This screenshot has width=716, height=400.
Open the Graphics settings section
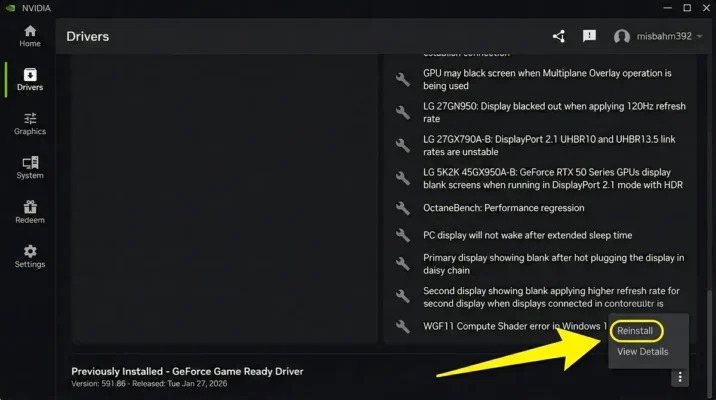click(30, 124)
